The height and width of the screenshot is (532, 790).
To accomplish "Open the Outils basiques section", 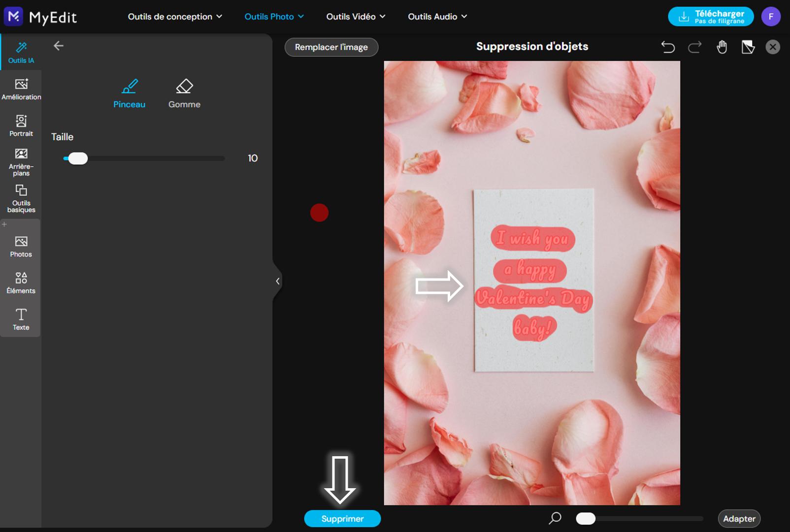I will (21, 199).
